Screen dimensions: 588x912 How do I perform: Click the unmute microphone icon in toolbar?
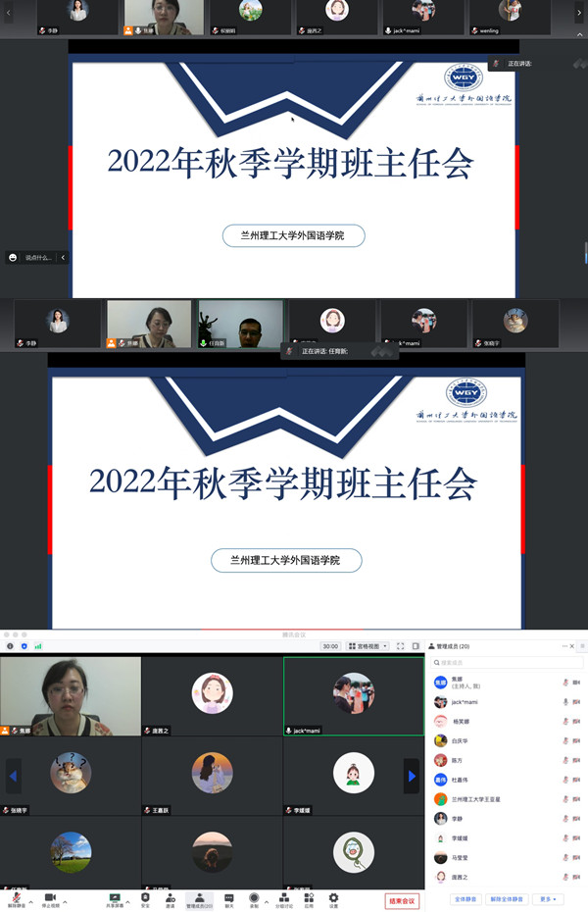coord(15,897)
